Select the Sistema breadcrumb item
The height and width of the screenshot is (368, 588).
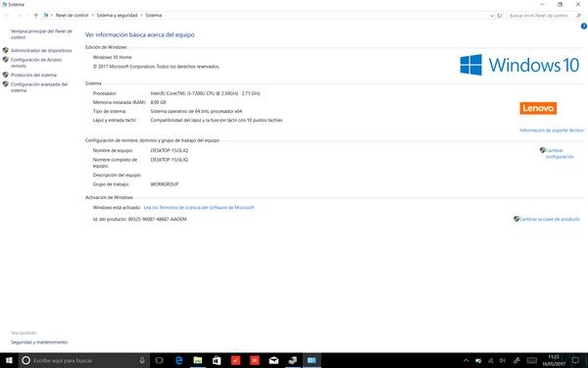tap(154, 16)
